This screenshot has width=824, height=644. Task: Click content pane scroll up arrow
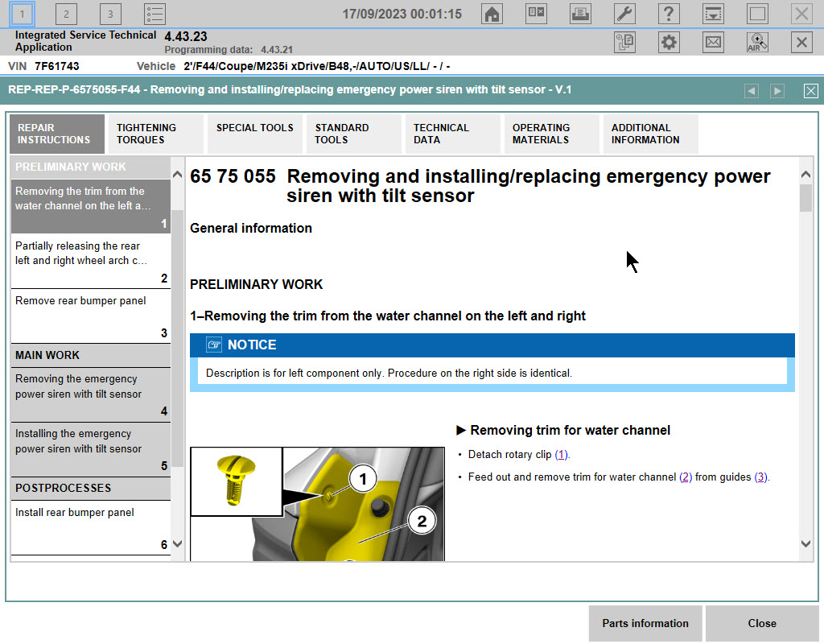click(805, 174)
